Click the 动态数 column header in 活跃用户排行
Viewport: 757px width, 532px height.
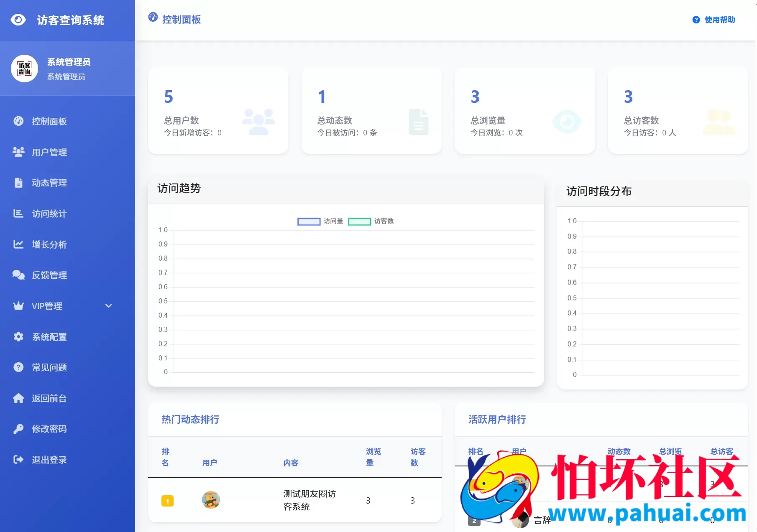[x=619, y=451]
